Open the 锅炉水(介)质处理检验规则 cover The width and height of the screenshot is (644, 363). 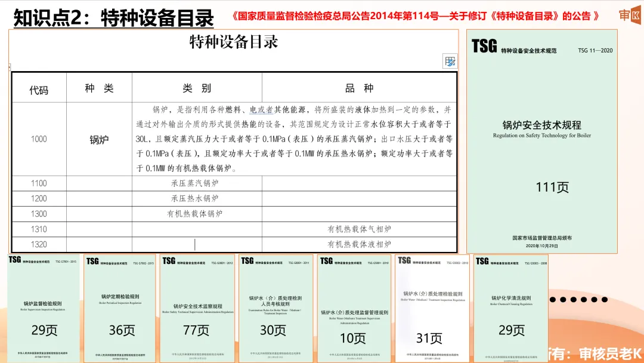pos(432,309)
